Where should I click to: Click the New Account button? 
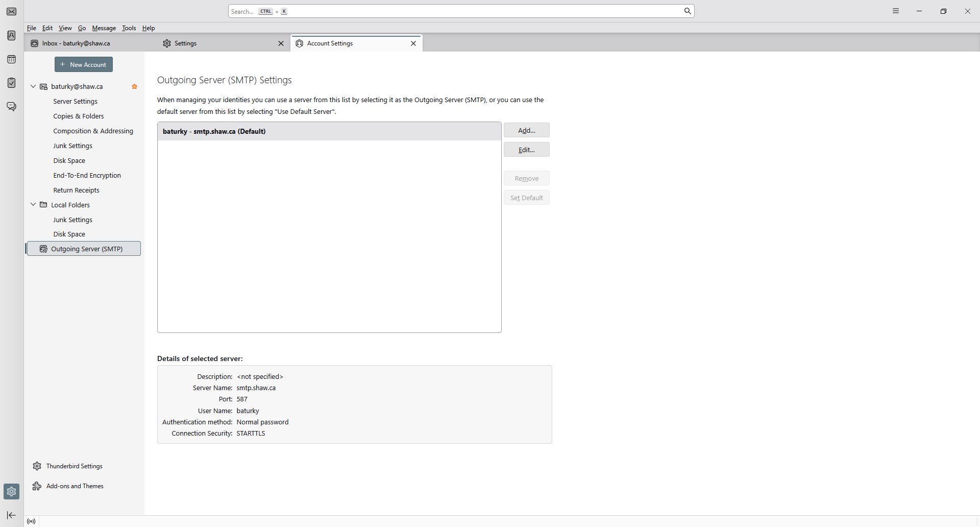pos(84,64)
